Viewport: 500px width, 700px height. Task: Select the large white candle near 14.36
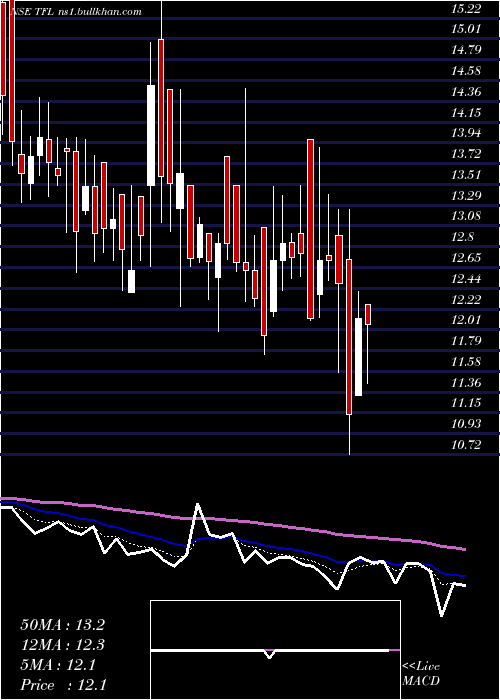click(x=151, y=135)
